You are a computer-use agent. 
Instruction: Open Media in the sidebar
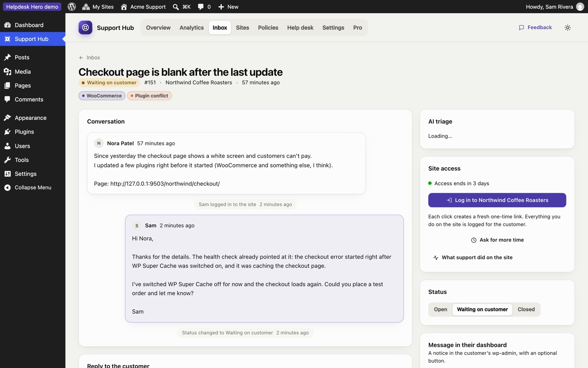coord(33,71)
